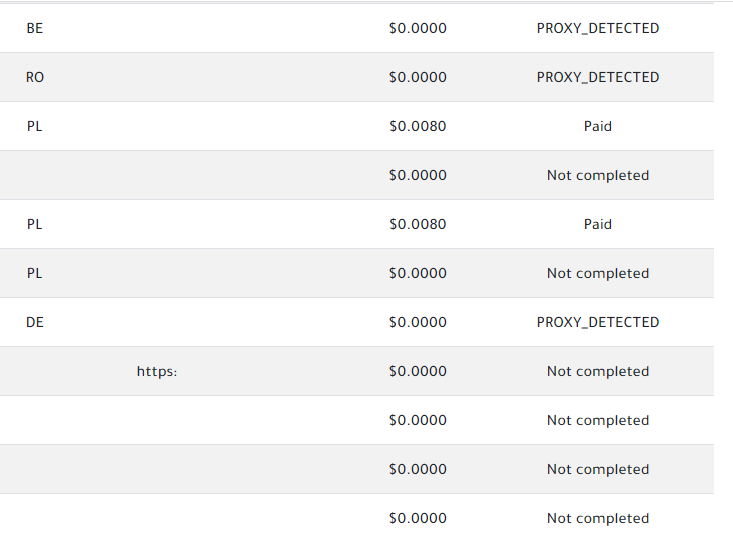The height and width of the screenshot is (540, 733).
Task: Click the first Paid status
Action: [x=598, y=126]
